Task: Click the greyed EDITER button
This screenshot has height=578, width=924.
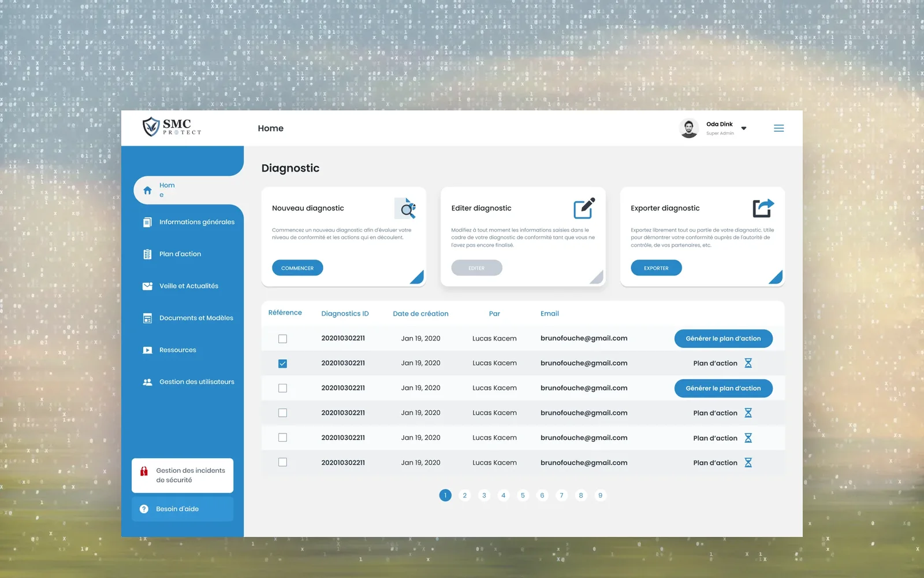Action: tap(476, 268)
